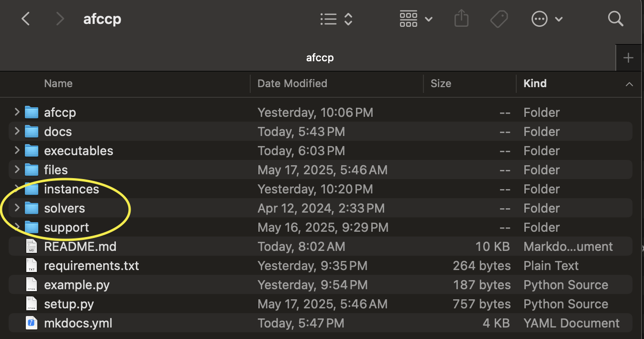Screen dimensions: 644x339
Task: Click the '10 KB' size value
Action: click(493, 247)
